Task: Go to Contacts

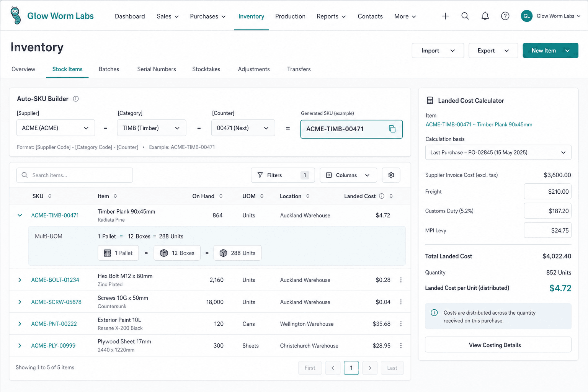Action: click(370, 16)
